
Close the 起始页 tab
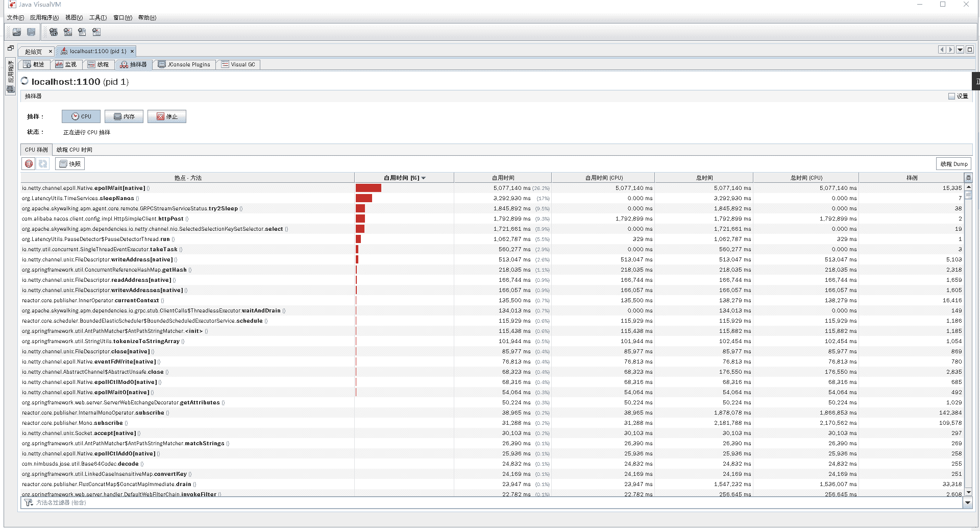tap(50, 52)
